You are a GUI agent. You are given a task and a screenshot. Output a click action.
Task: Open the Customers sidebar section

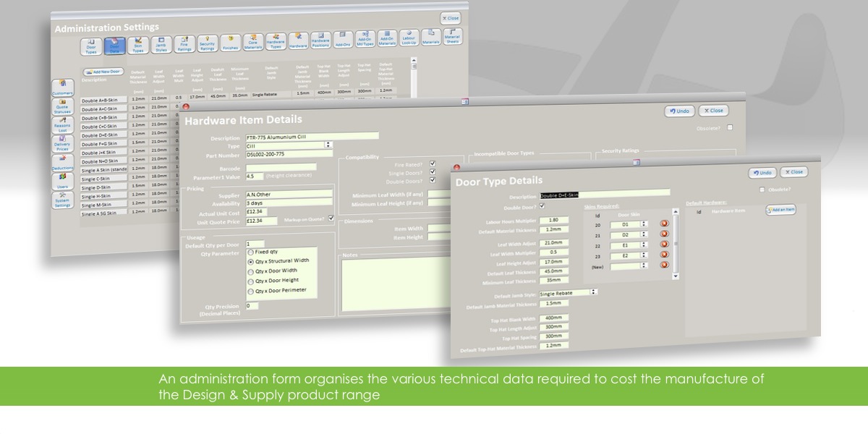[62, 87]
